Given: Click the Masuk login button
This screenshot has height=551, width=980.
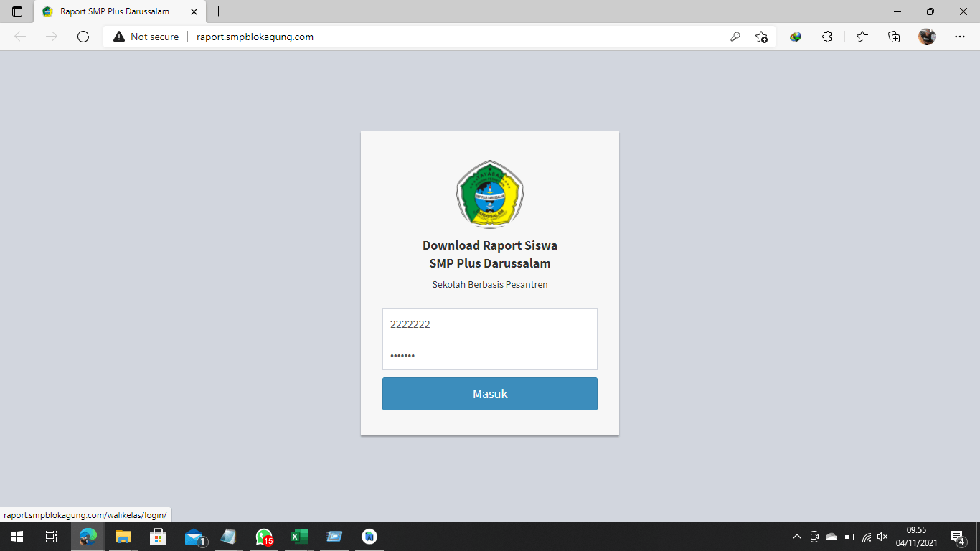Looking at the screenshot, I should (x=490, y=394).
